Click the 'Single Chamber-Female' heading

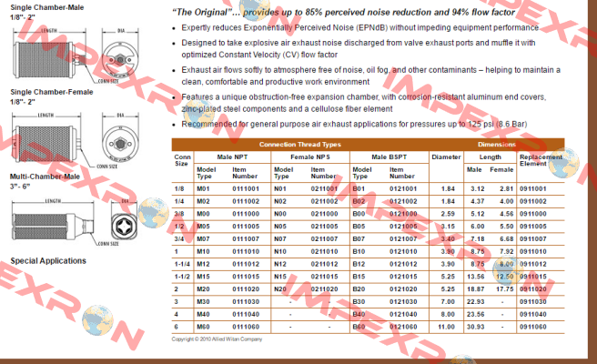(x=51, y=92)
